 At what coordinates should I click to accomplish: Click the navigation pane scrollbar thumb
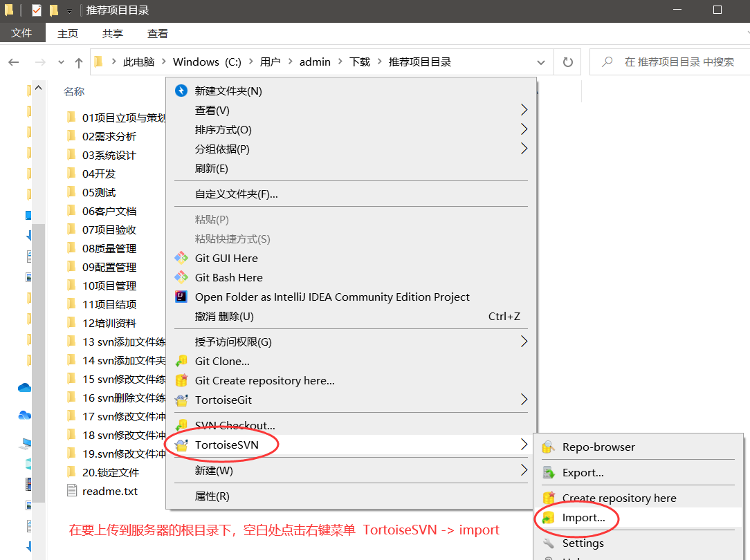click(x=39, y=363)
